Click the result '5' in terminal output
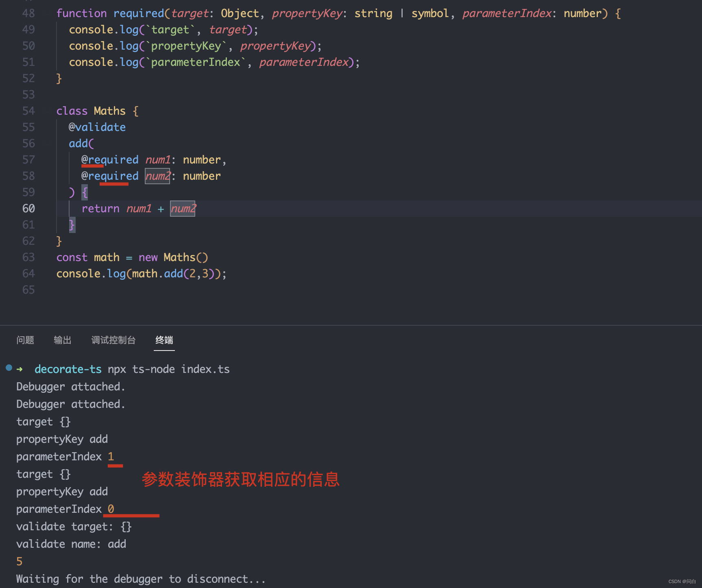Screen dimensions: 702x588 (x=20, y=562)
